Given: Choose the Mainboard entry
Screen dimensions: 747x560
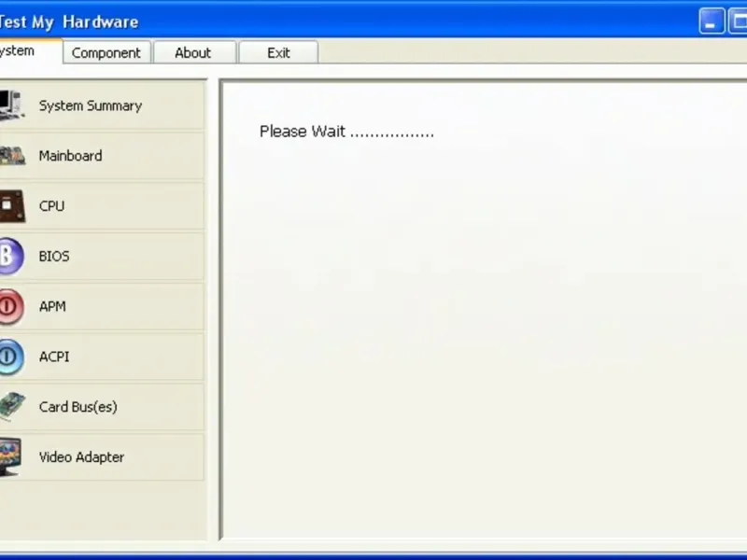Looking at the screenshot, I should pos(102,156).
